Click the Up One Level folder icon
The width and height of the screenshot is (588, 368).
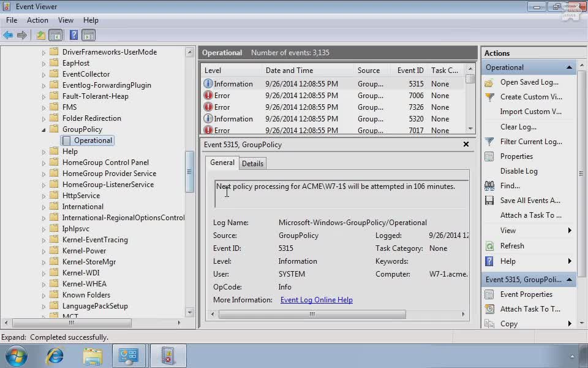click(40, 36)
